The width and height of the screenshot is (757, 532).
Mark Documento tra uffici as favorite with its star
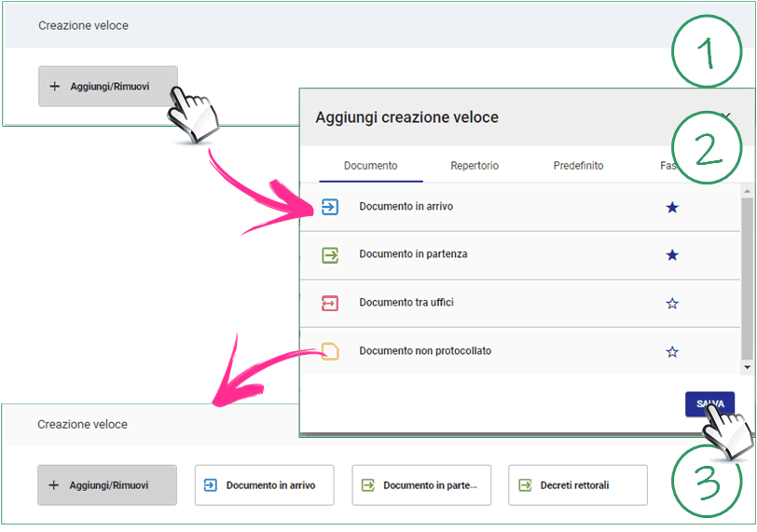(x=672, y=304)
